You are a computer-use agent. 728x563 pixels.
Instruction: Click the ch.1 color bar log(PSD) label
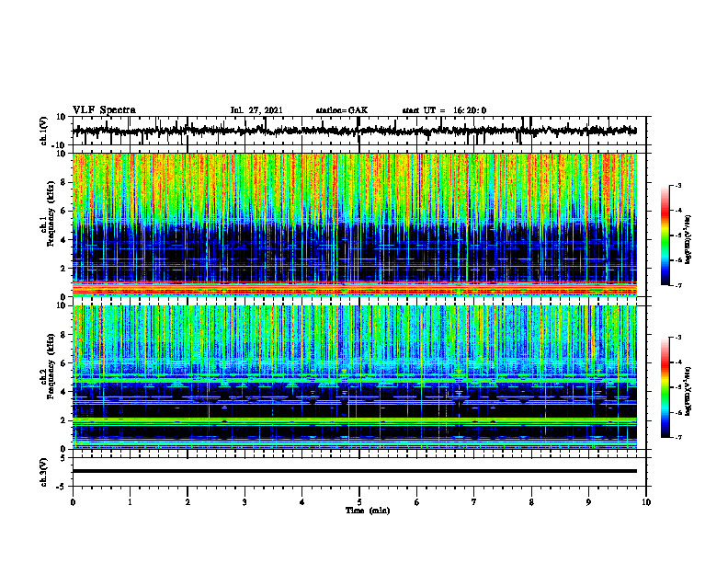coord(688,239)
